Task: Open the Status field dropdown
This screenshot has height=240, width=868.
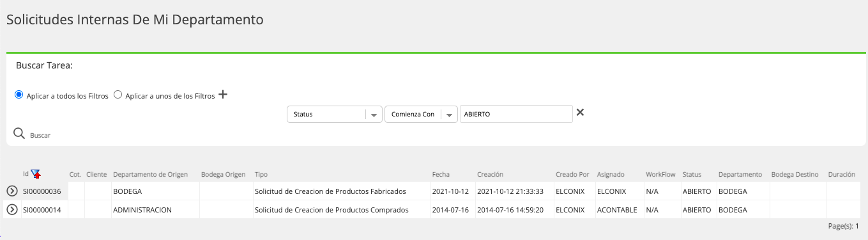Action: [x=335, y=114]
